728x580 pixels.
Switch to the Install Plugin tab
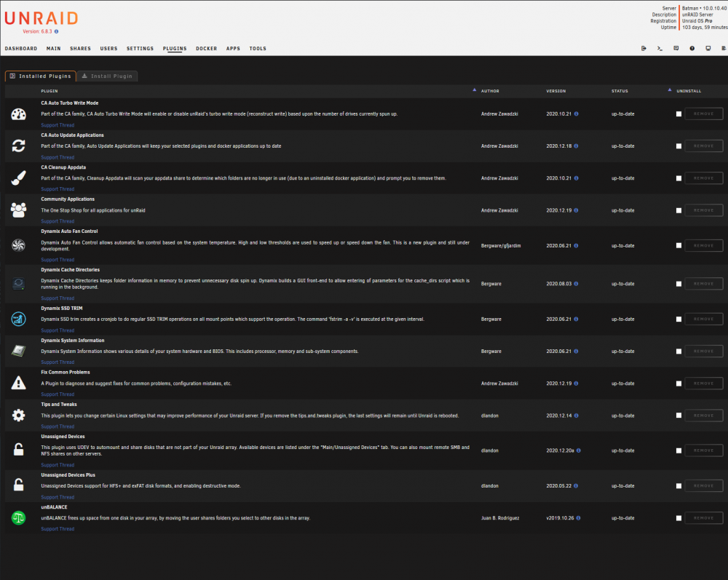click(x=107, y=76)
